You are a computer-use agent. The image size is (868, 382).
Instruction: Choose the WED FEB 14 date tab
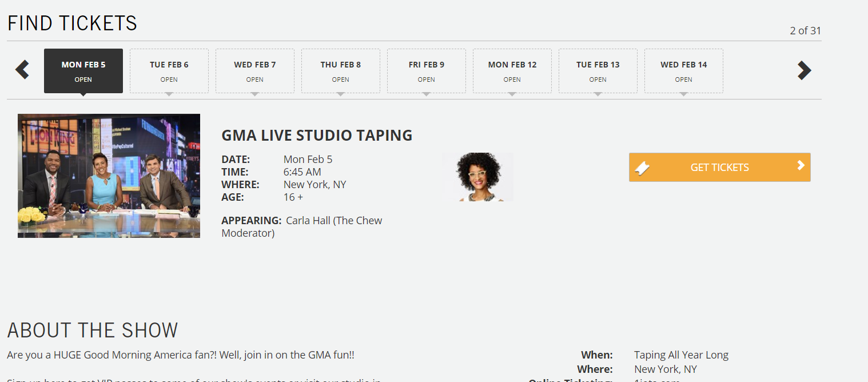pyautogui.click(x=684, y=71)
